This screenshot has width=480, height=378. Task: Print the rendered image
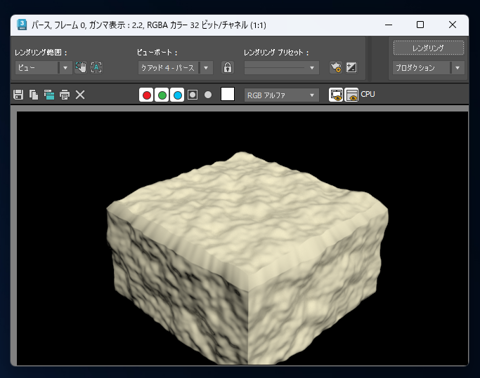click(x=65, y=95)
